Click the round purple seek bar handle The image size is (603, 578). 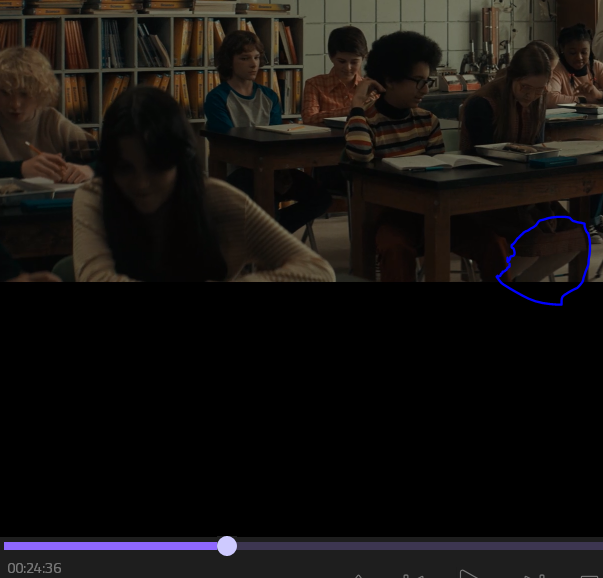[x=227, y=545]
